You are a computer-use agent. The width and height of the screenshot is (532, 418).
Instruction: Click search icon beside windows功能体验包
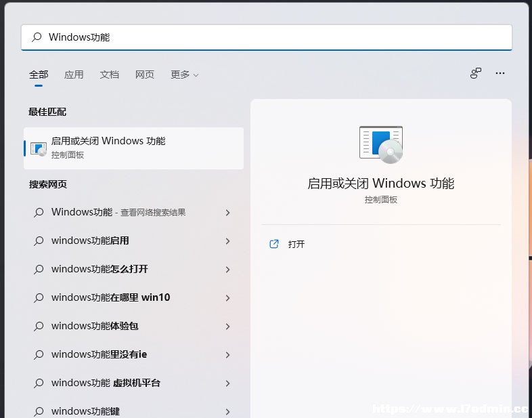(x=39, y=327)
